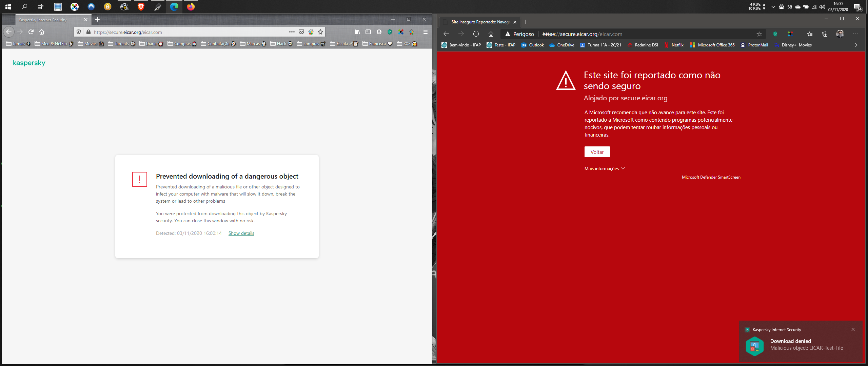Open Edge Favorites list icon
The width and height of the screenshot is (868, 366).
point(810,34)
